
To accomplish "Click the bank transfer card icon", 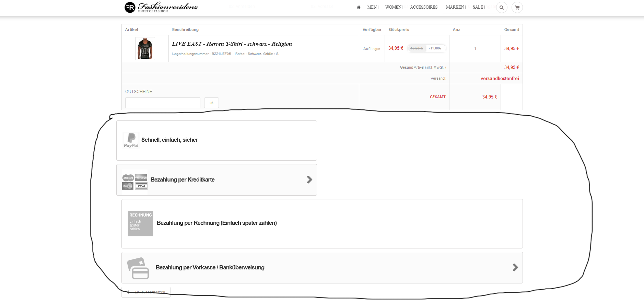I will 138,268.
